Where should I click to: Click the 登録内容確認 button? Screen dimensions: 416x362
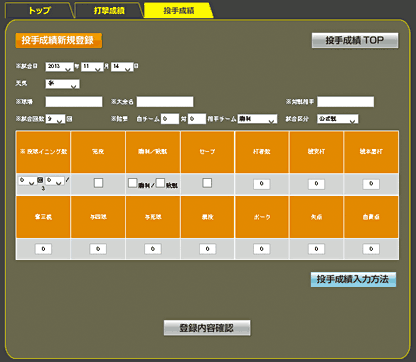click(207, 328)
